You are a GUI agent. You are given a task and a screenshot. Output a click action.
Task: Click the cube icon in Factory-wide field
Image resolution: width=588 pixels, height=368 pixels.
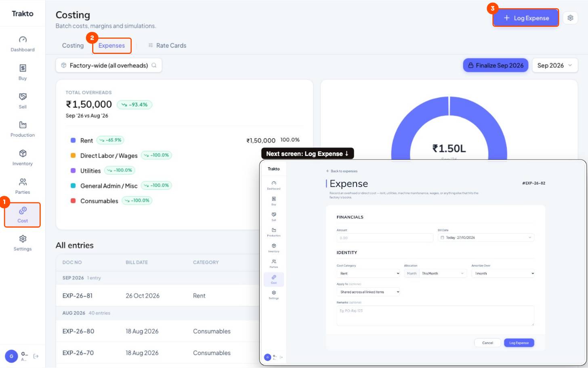[x=63, y=65]
